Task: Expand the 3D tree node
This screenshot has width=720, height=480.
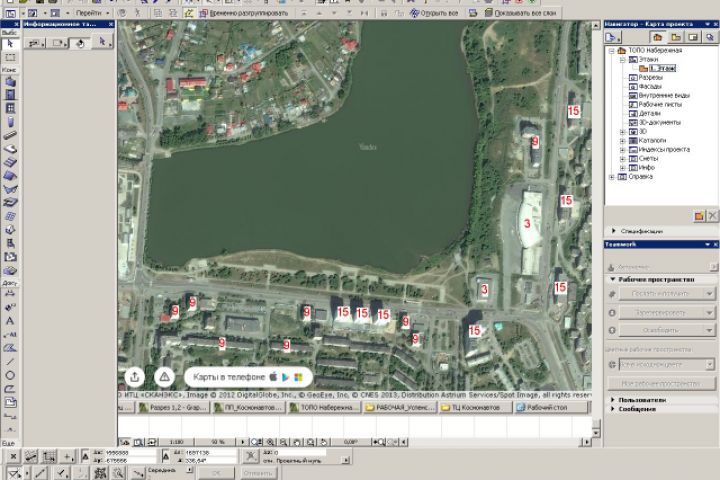Action: [623, 132]
